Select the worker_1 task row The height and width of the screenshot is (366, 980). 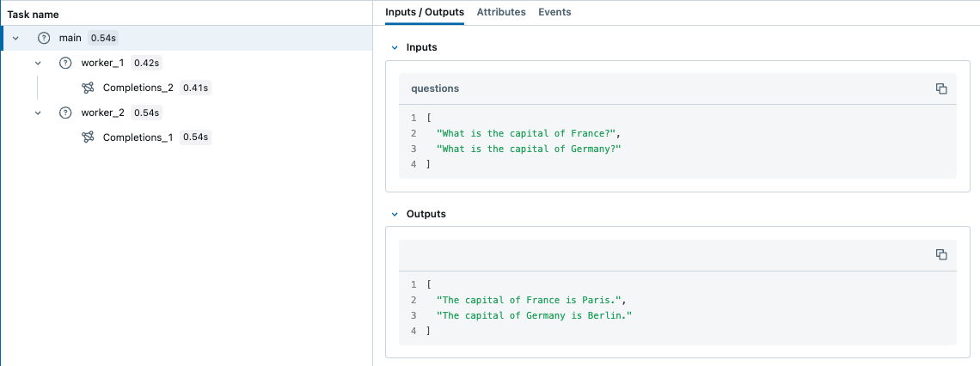pyautogui.click(x=102, y=63)
